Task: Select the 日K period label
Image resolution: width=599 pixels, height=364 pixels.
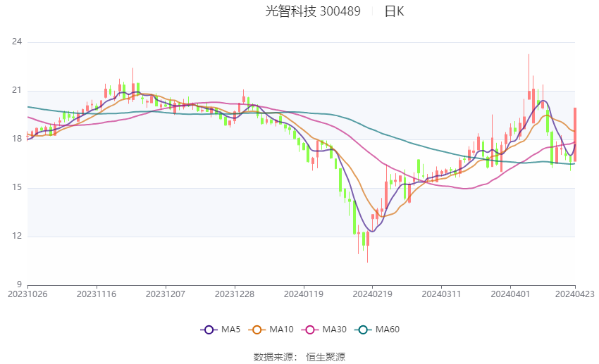Action: (394, 11)
